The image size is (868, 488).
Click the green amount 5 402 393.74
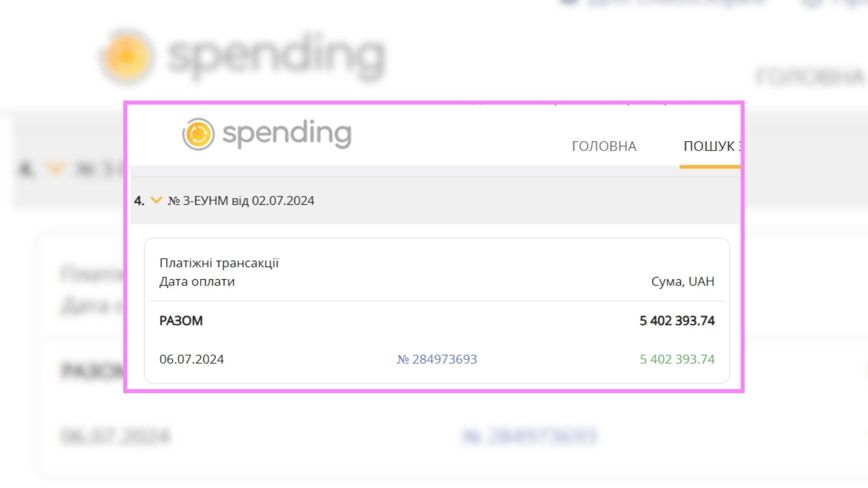[x=677, y=359]
